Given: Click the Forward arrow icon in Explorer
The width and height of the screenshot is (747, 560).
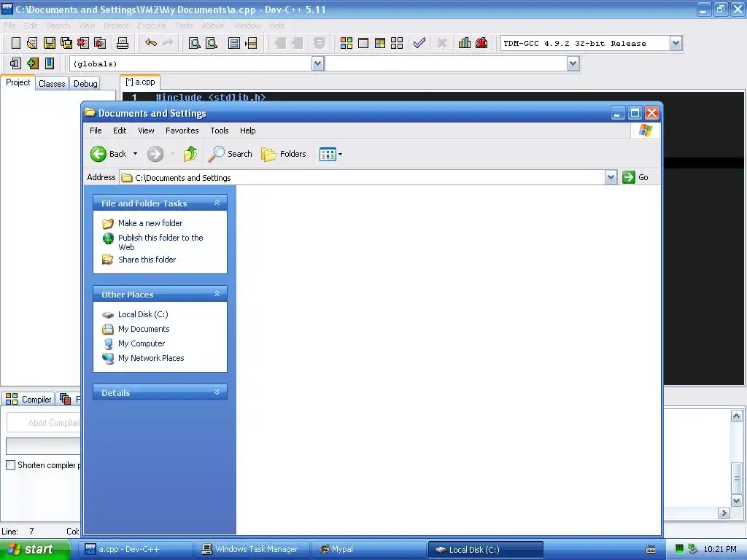Looking at the screenshot, I should (155, 154).
